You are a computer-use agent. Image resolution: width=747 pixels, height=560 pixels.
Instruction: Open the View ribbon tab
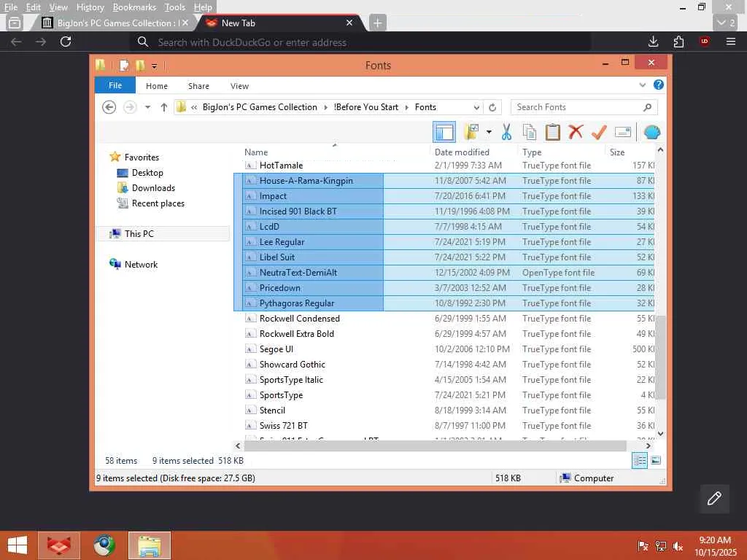[x=239, y=86]
